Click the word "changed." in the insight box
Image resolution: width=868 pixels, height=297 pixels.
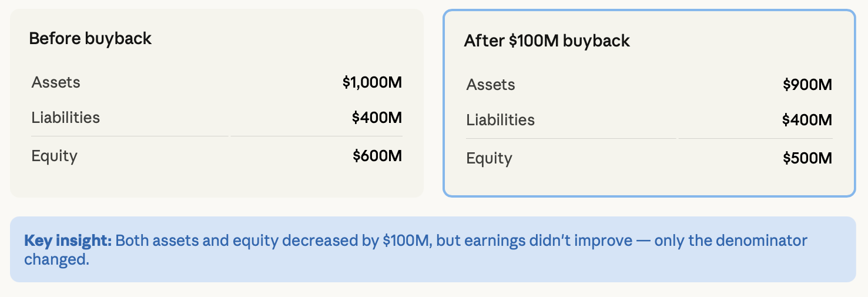point(56,259)
